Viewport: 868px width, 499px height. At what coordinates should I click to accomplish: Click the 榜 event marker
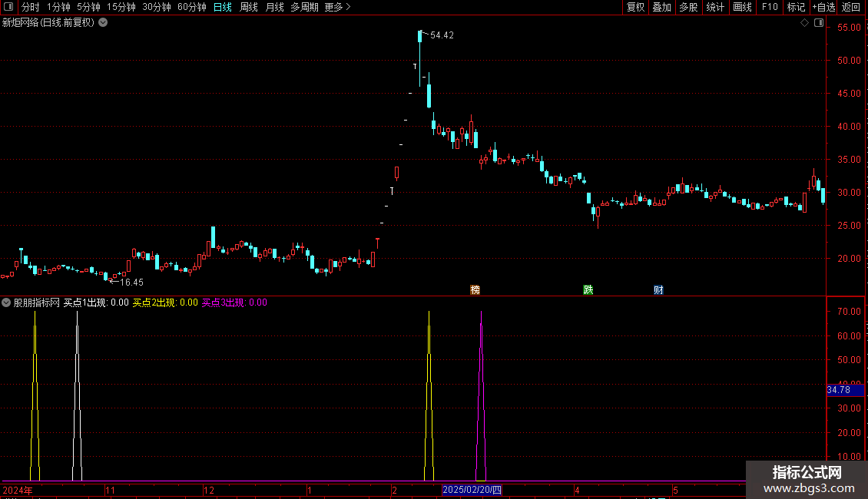(x=475, y=290)
